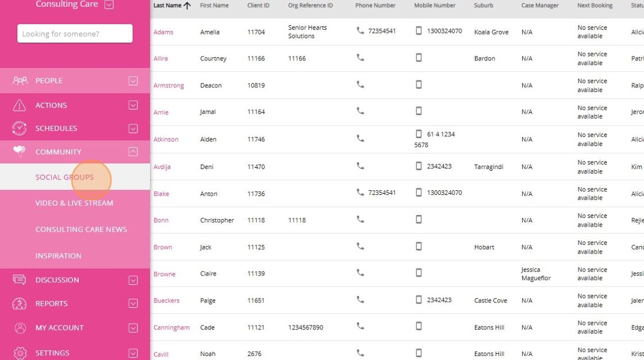Sort by Next Booking column header
The image size is (644, 360).
pos(595,5)
